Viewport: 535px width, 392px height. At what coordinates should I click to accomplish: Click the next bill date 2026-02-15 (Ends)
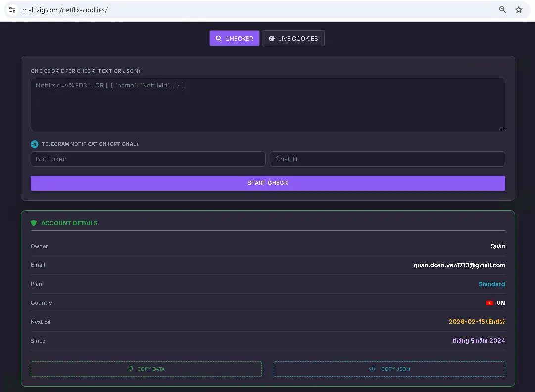coord(477,321)
